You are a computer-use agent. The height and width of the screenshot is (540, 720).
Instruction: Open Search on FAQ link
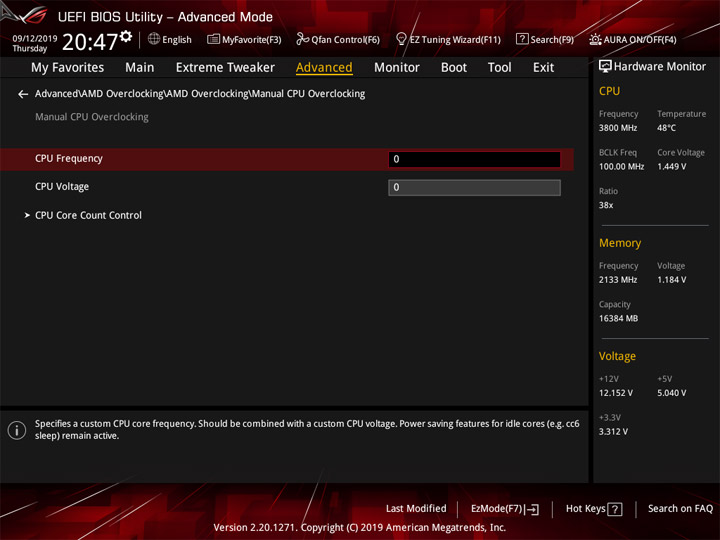point(680,509)
